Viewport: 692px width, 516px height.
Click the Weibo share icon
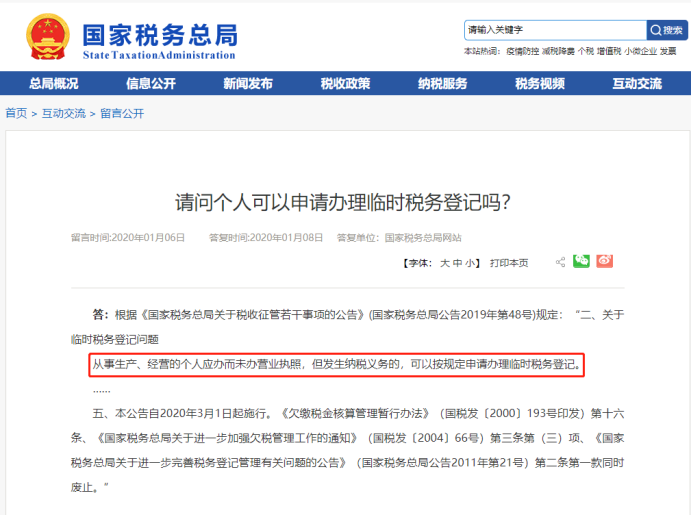coord(605,261)
